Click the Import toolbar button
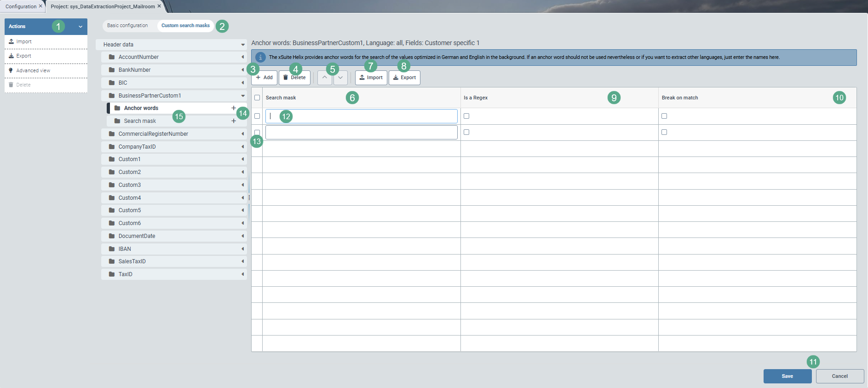Image resolution: width=868 pixels, height=388 pixels. tap(371, 78)
